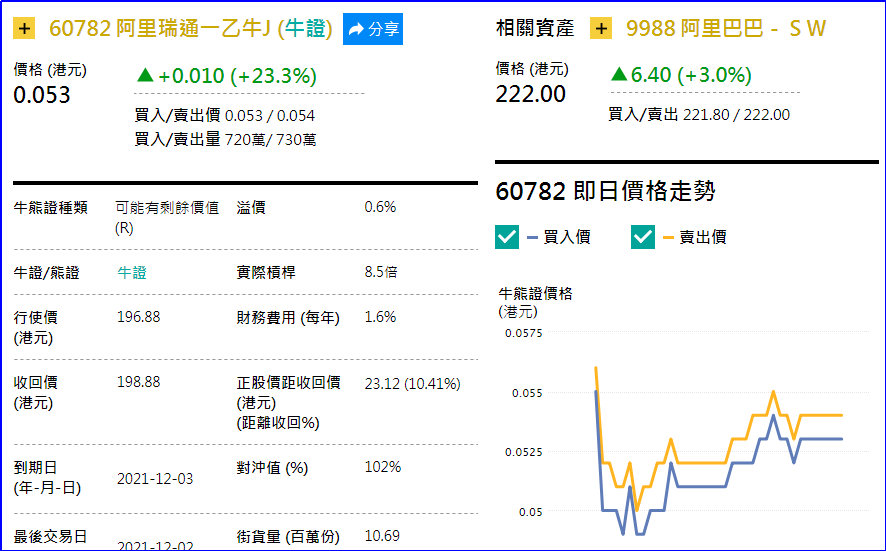Select Alibaba change 6.40 (+3.0%)

pos(681,75)
